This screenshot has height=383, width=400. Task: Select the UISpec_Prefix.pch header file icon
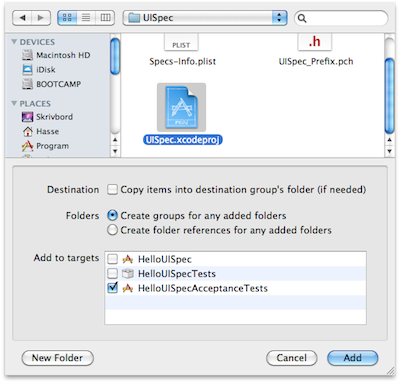(x=314, y=42)
